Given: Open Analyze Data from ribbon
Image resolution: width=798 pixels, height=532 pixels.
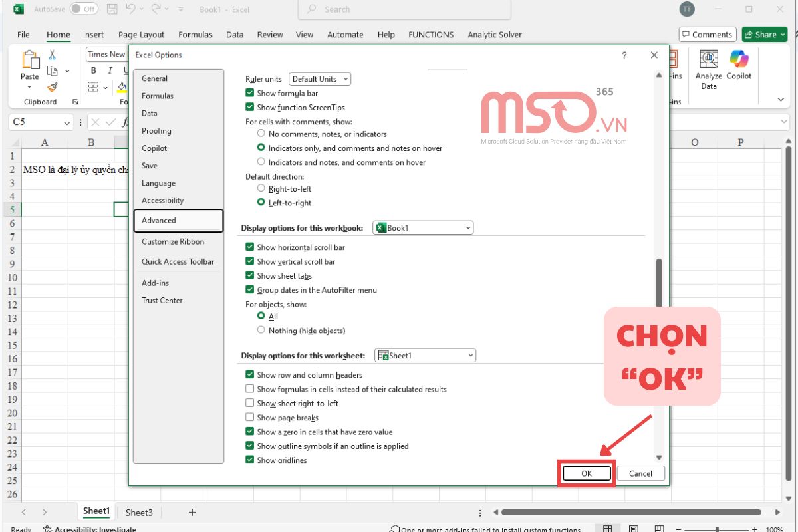Looking at the screenshot, I should [x=709, y=70].
